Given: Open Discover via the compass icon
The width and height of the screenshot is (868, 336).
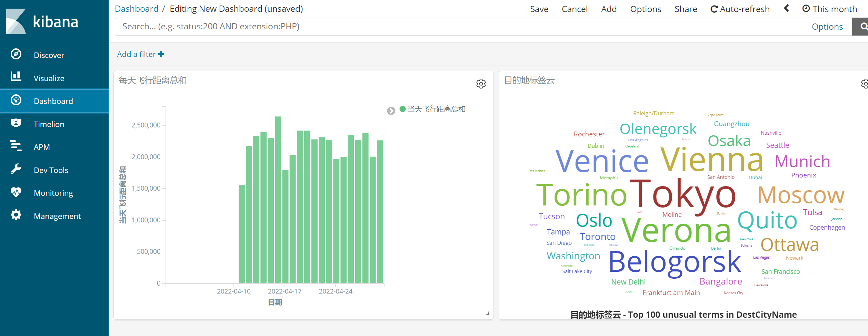Looking at the screenshot, I should 16,54.
